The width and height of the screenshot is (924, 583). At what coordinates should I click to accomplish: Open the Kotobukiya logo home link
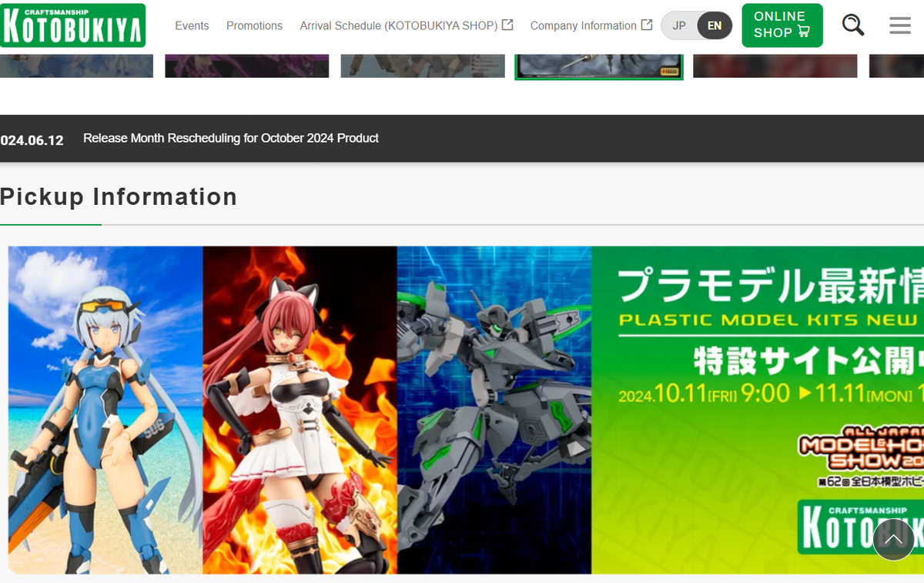pyautogui.click(x=72, y=25)
